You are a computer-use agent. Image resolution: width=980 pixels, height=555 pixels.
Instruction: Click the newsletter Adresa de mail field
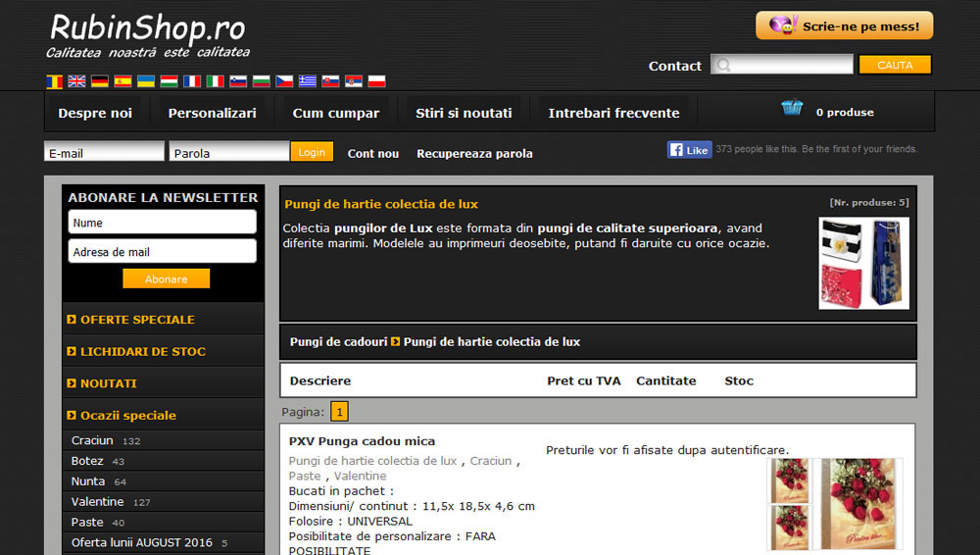(x=163, y=252)
